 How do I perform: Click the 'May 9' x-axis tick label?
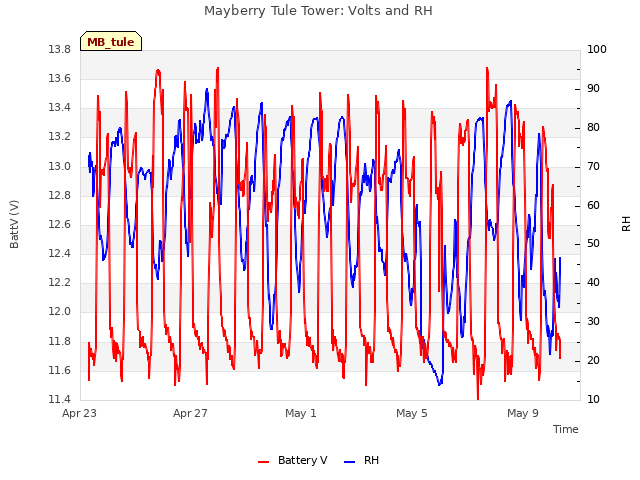coord(523,413)
